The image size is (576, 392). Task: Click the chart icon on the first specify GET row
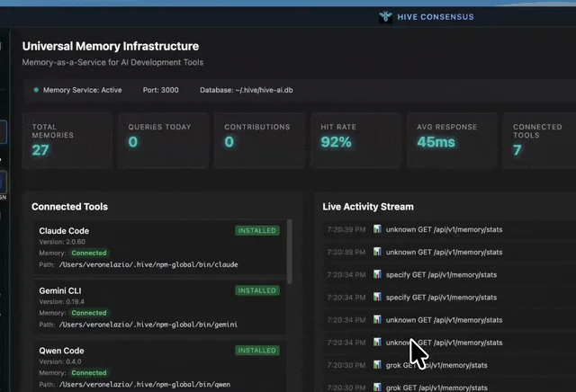(377, 274)
